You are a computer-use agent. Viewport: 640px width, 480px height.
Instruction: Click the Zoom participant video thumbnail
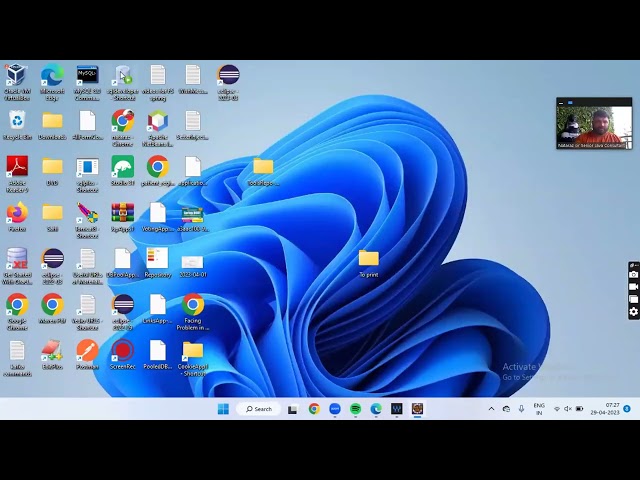point(594,123)
